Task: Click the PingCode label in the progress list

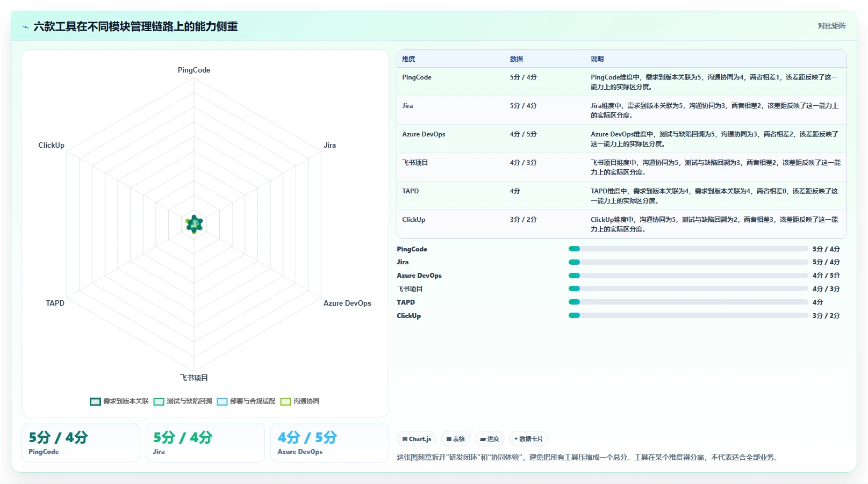Action: (412, 249)
